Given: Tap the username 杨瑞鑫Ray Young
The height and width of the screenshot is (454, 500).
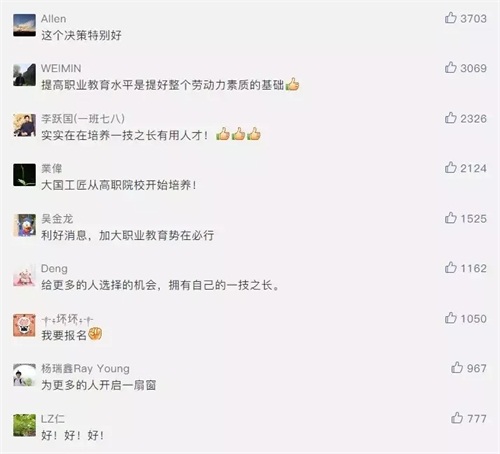Looking at the screenshot, I should pyautogui.click(x=85, y=369).
